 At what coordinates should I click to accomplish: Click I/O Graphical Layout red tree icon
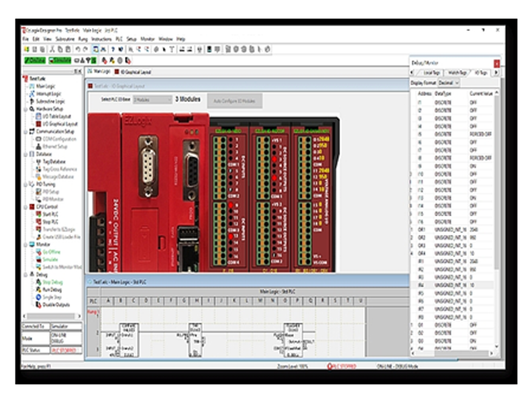coord(38,124)
